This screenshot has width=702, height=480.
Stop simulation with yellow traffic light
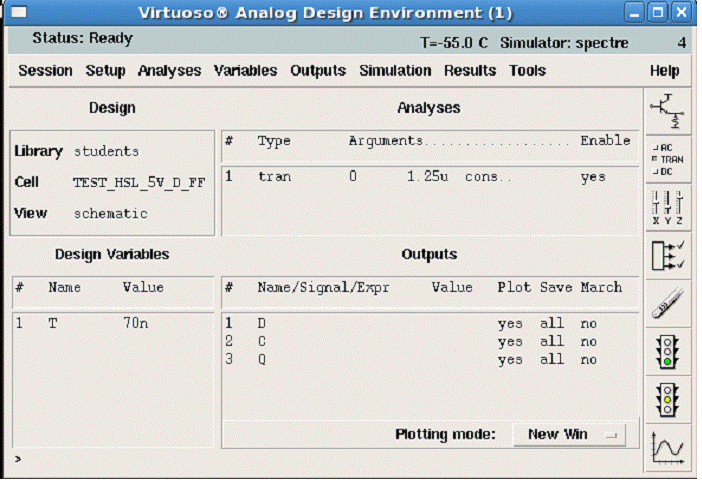click(x=668, y=400)
